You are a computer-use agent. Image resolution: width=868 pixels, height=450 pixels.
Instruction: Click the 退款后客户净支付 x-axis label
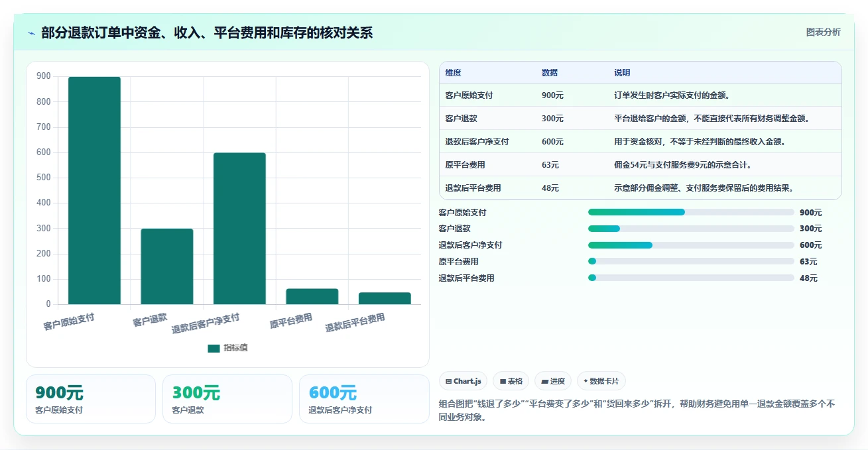pyautogui.click(x=206, y=323)
